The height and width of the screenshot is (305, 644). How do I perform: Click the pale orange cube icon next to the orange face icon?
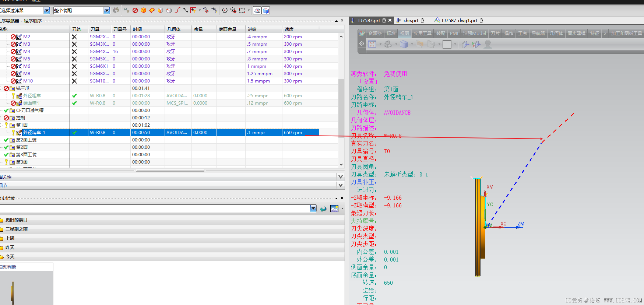161,10
